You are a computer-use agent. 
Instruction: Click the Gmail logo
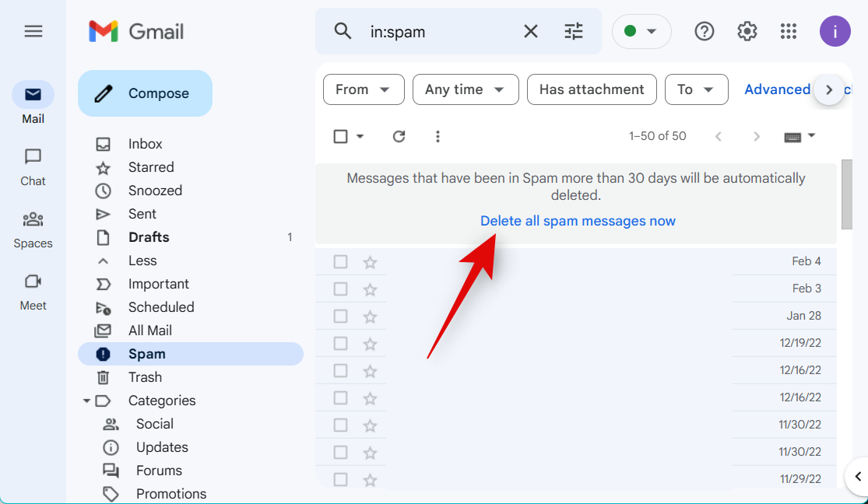[136, 32]
